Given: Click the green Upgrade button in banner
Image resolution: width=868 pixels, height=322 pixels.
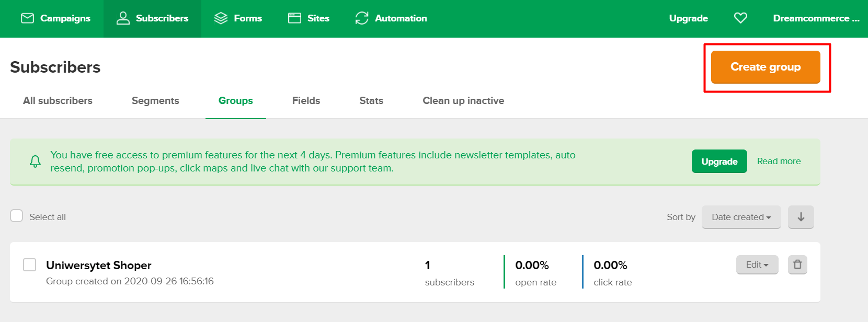Looking at the screenshot, I should [719, 162].
